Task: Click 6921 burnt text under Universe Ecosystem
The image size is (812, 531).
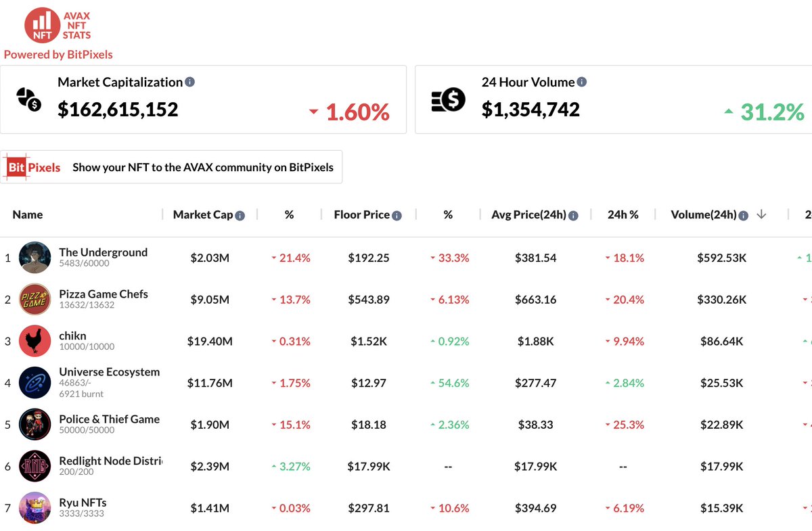Action: (81, 393)
